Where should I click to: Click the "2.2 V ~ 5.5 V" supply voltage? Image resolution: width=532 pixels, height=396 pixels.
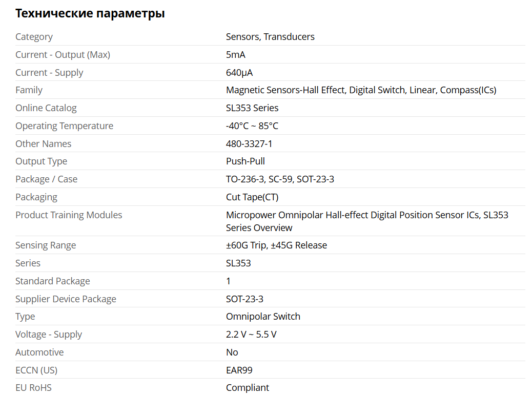click(x=251, y=335)
